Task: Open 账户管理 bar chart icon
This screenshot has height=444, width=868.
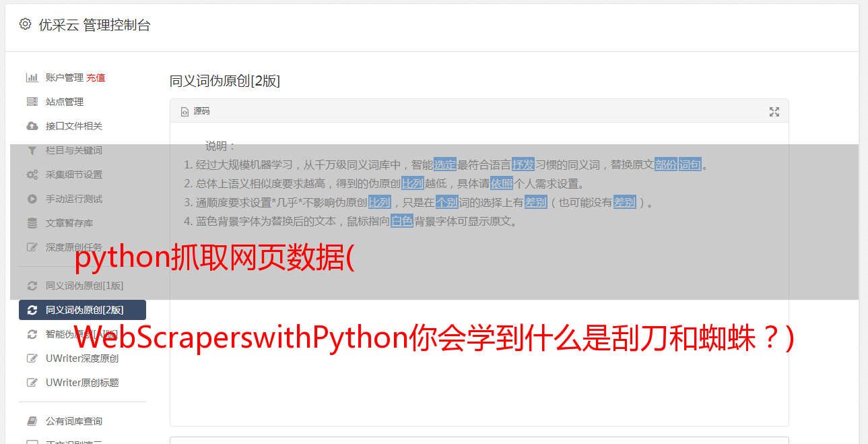Action: pos(32,77)
